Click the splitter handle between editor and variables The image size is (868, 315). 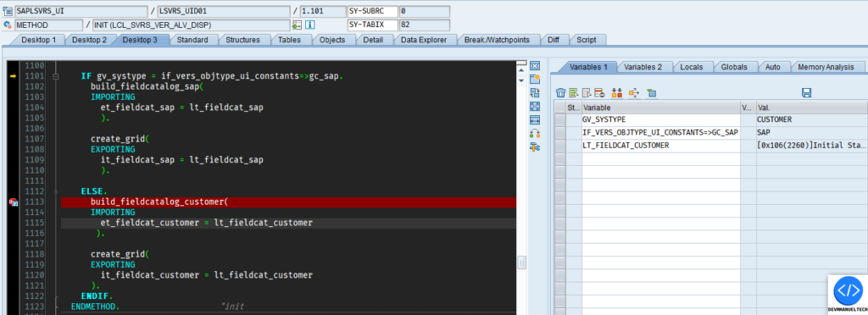(x=521, y=263)
